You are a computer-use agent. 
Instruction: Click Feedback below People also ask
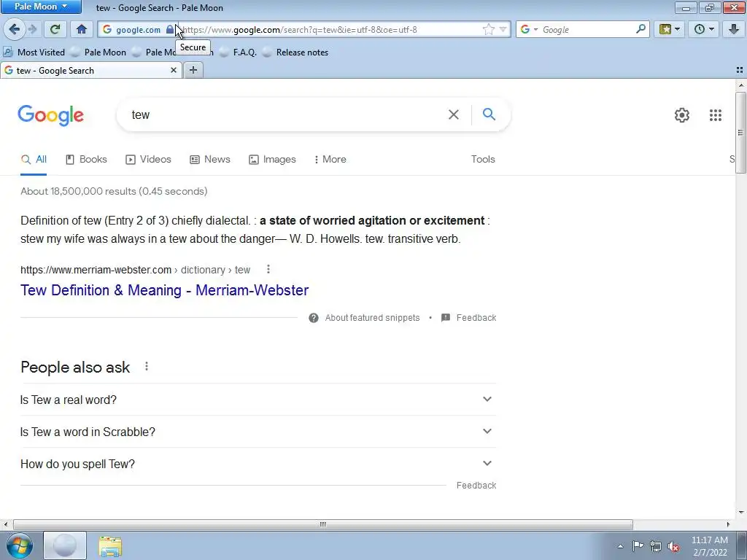[476, 485]
